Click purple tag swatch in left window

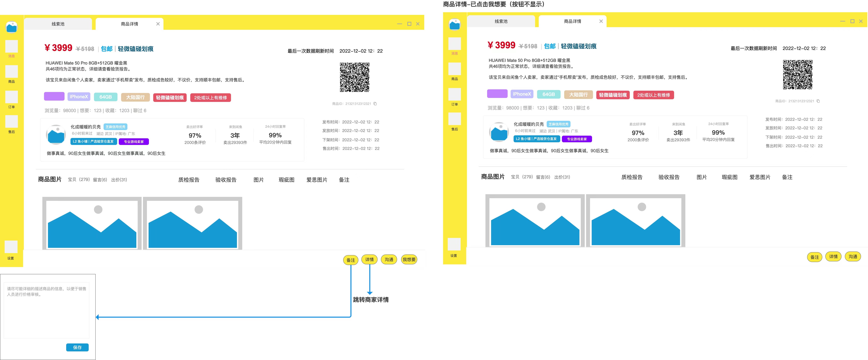[54, 96]
